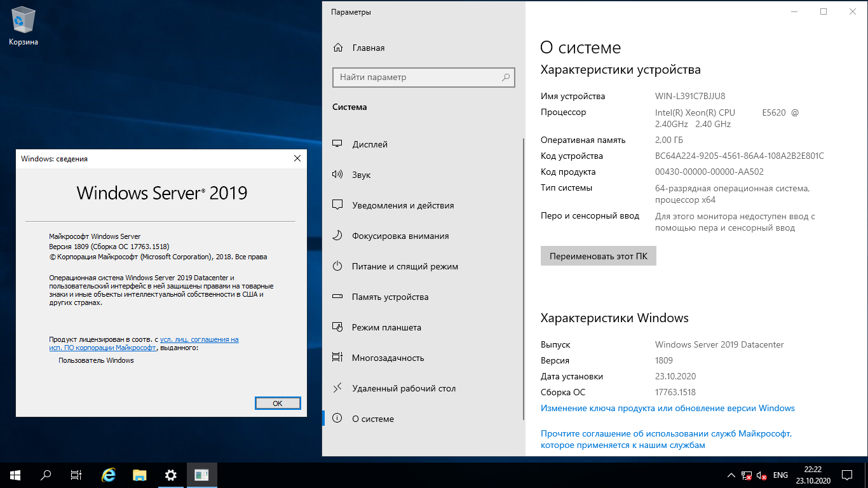Click the winver taskbar window icon
868x488 pixels.
pyautogui.click(x=201, y=475)
